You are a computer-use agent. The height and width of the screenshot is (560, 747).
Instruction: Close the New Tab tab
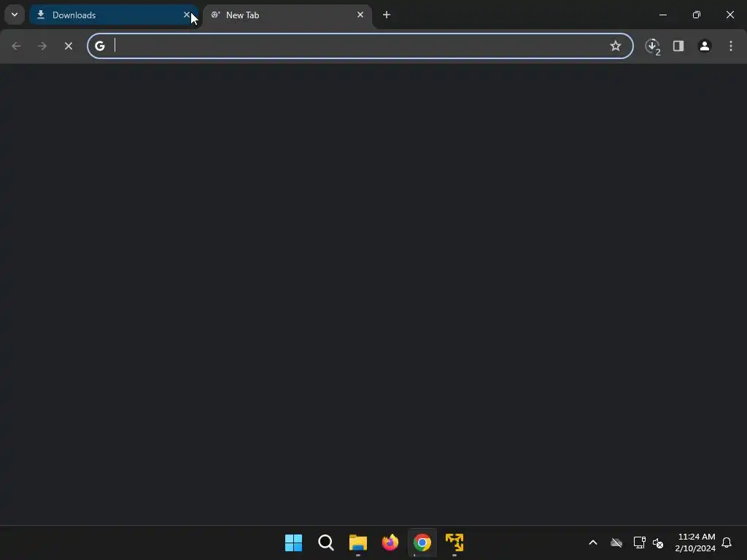pos(360,15)
